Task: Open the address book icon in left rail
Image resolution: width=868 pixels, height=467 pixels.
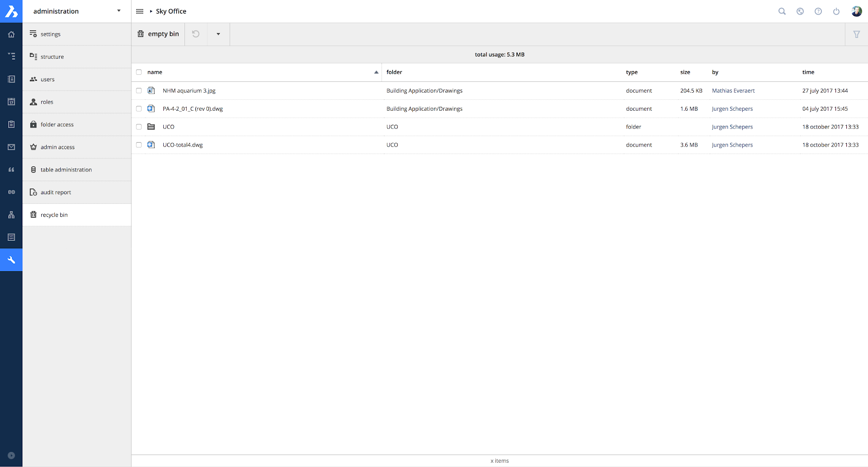Action: click(11, 79)
